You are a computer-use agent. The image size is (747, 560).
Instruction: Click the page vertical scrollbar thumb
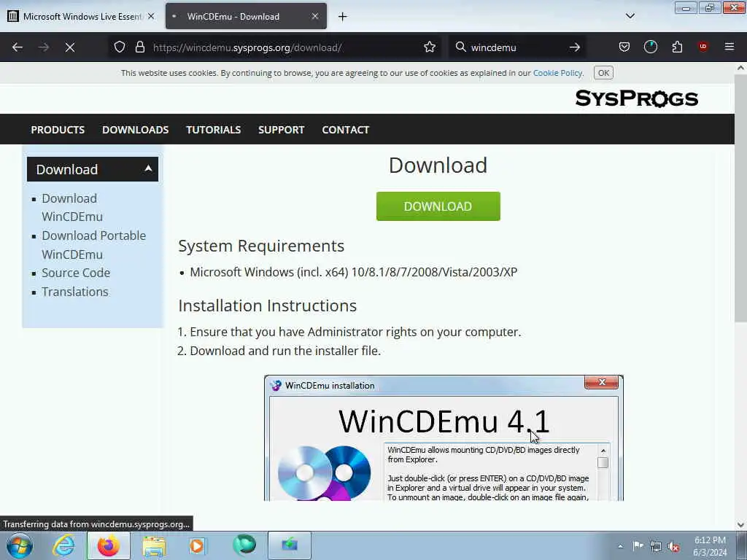point(740,199)
